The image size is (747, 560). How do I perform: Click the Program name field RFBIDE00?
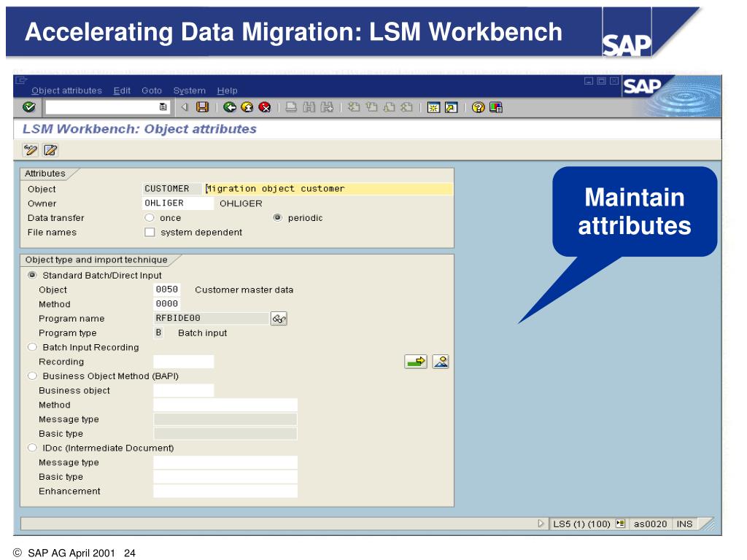[211, 318]
